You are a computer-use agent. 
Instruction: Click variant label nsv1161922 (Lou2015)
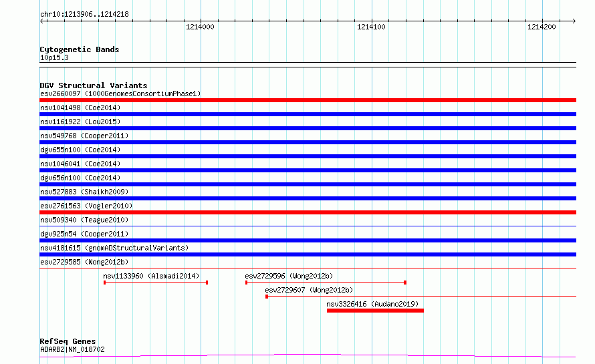[x=80, y=122]
